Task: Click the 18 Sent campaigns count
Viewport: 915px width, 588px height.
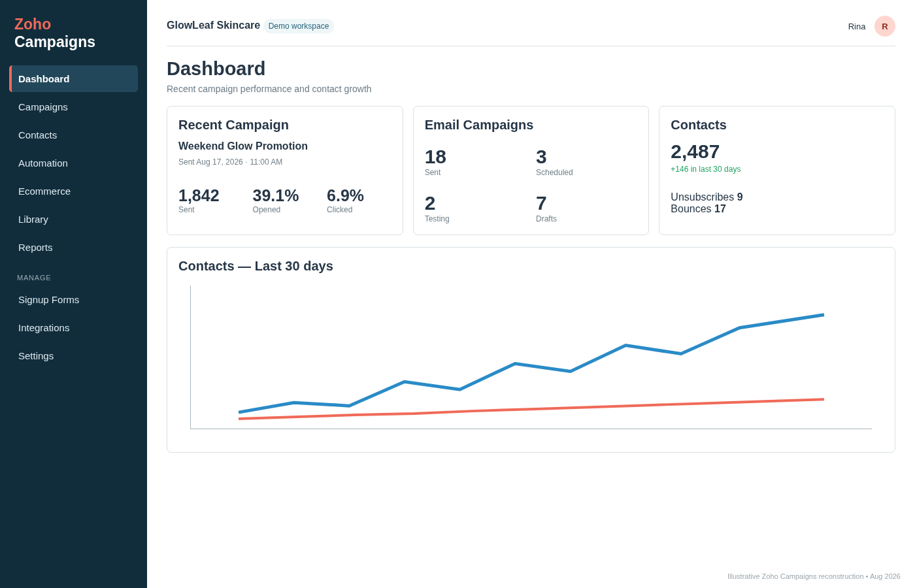Action: pos(435,162)
